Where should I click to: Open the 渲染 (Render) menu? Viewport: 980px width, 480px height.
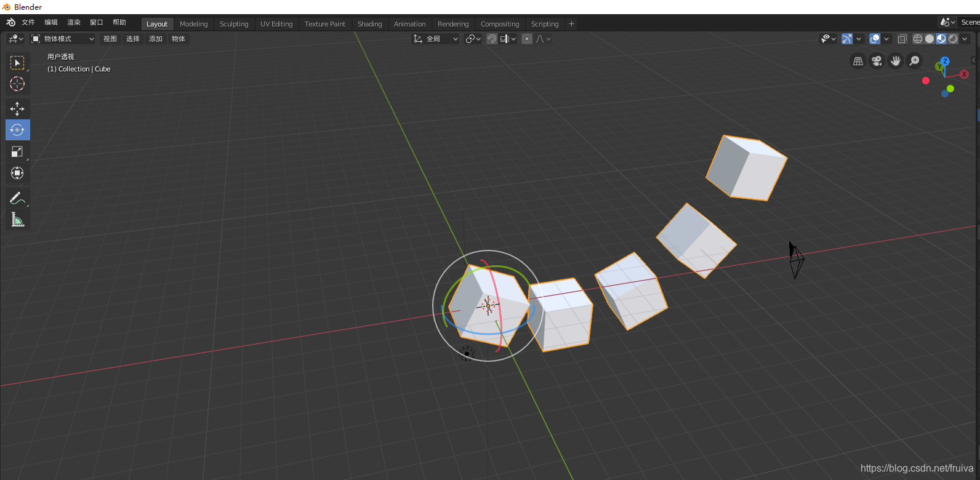[74, 22]
